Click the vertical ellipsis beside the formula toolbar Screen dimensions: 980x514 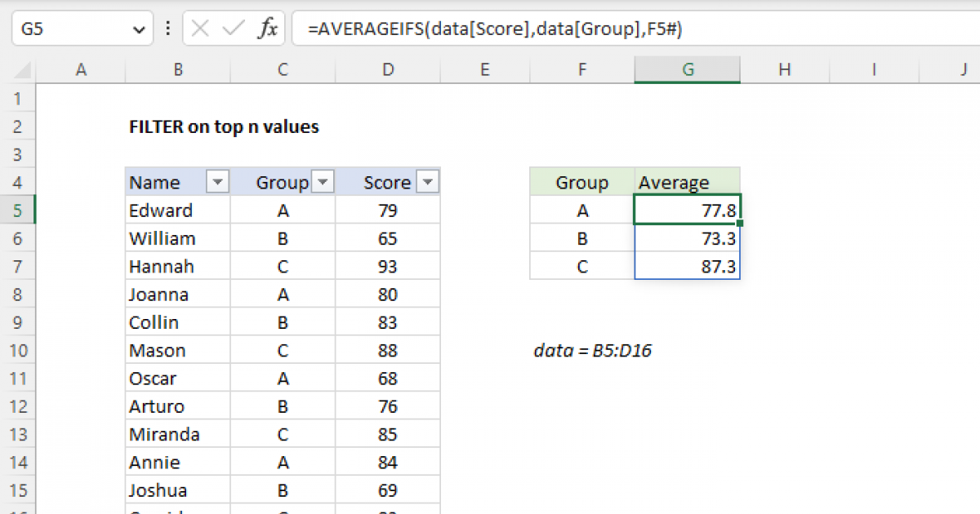pyautogui.click(x=167, y=27)
